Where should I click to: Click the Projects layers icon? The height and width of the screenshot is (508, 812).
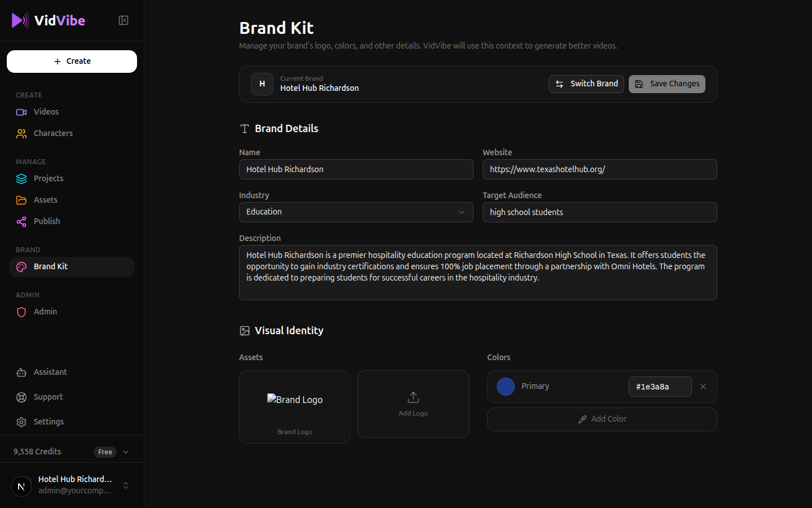21,179
